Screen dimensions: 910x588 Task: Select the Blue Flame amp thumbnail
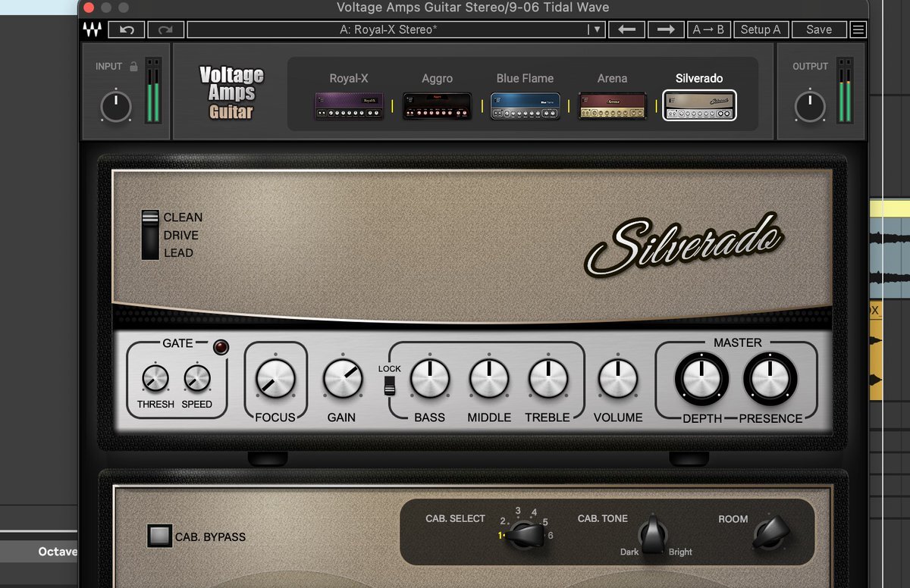coord(526,106)
